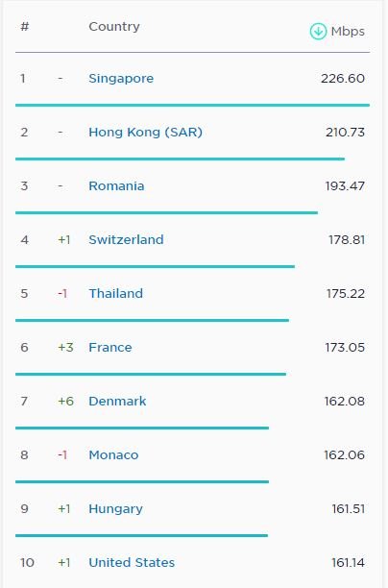This screenshot has height=588, width=388.
Task: Click the Country column header
Action: pos(114,27)
